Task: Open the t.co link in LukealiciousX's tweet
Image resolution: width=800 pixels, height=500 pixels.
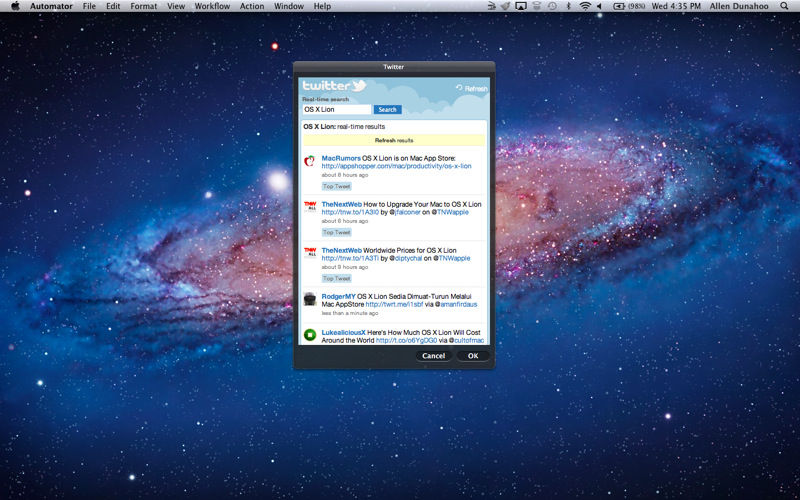Action: tap(406, 340)
